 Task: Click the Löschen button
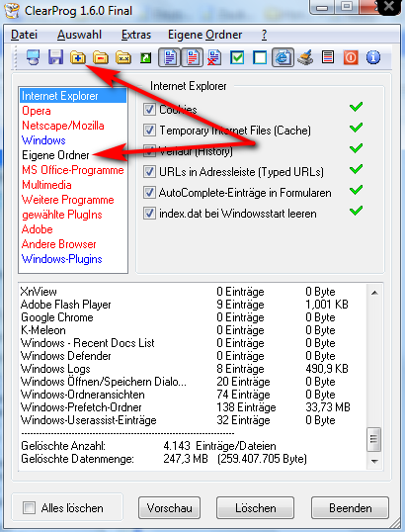(255, 508)
